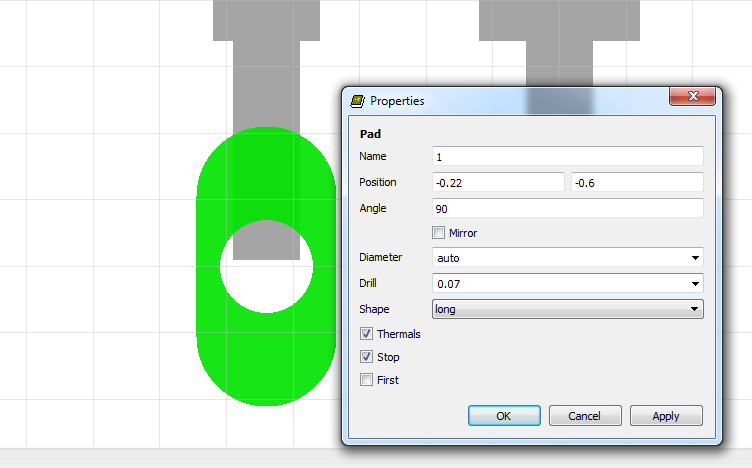Close the Properties dialog
Image resolution: width=752 pixels, height=468 pixels.
[x=692, y=96]
